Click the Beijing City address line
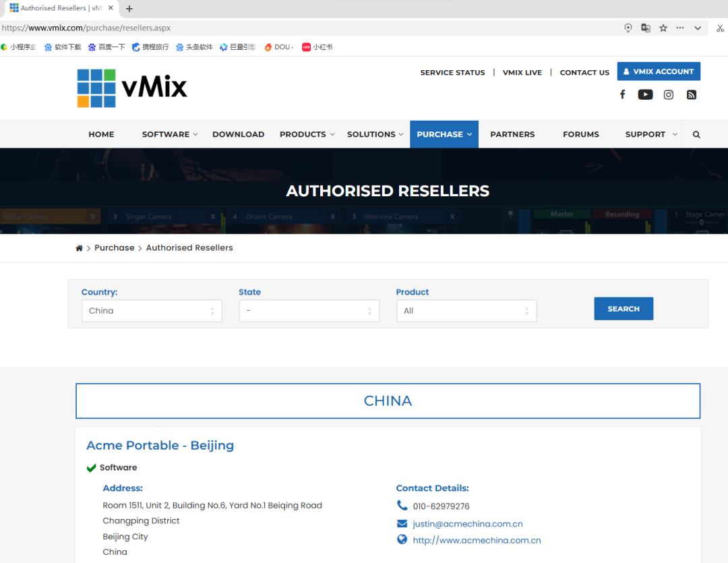Image resolution: width=728 pixels, height=563 pixels. pos(125,537)
